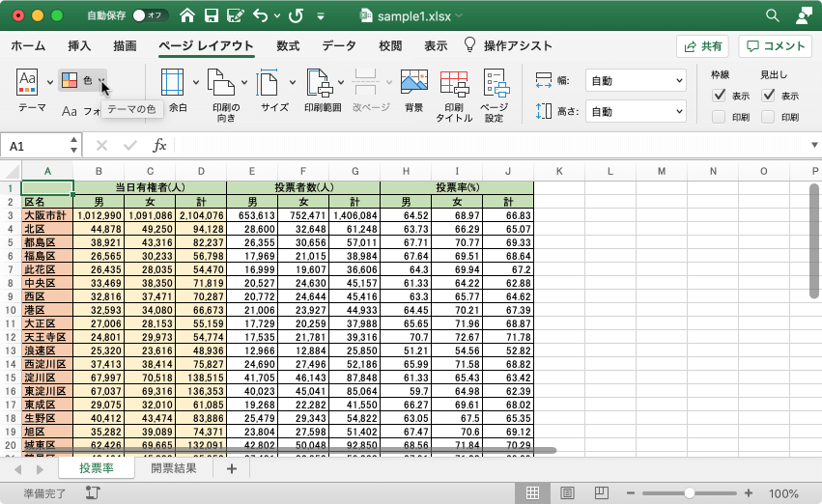Click the Redo icon

tap(297, 15)
